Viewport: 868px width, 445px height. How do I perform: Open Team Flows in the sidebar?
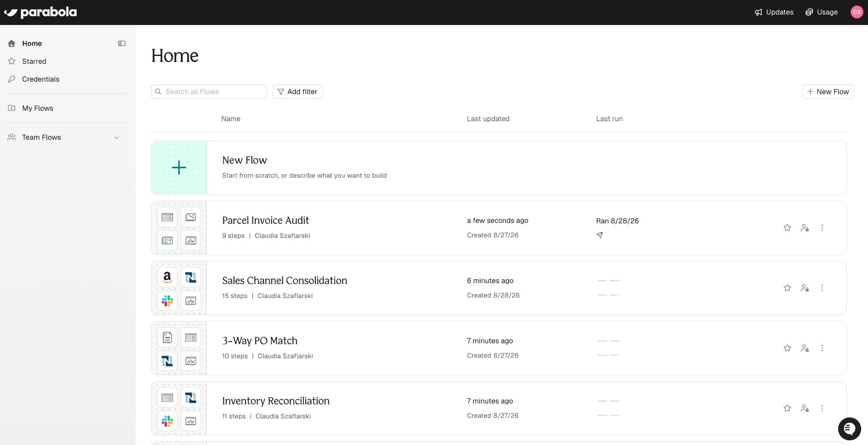pyautogui.click(x=42, y=137)
